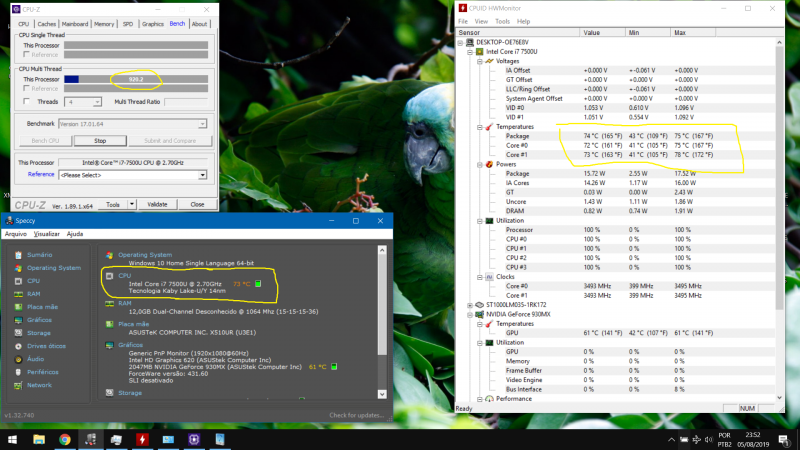Click the CPU chip icon in Speccy sidebar
The width and height of the screenshot is (800, 450).
tap(18, 281)
